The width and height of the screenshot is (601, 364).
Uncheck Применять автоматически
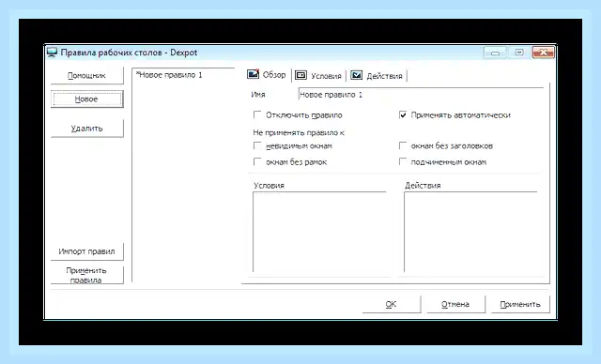click(x=403, y=114)
